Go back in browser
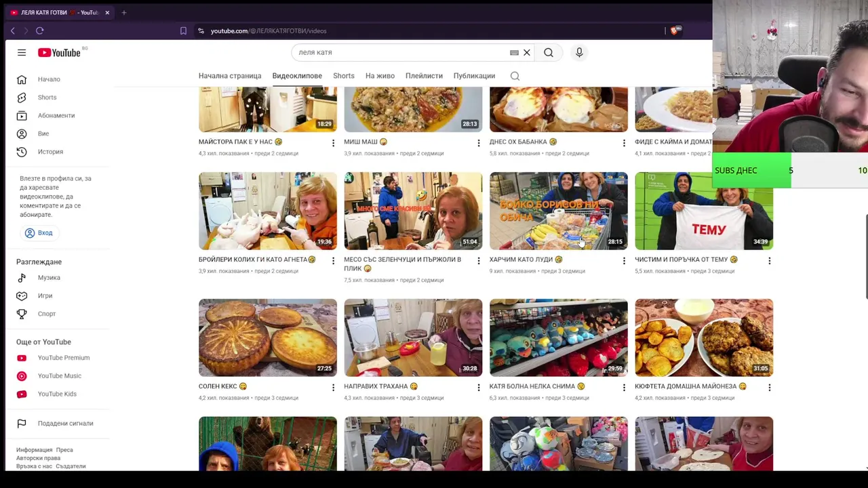The image size is (868, 488). pos(12,30)
